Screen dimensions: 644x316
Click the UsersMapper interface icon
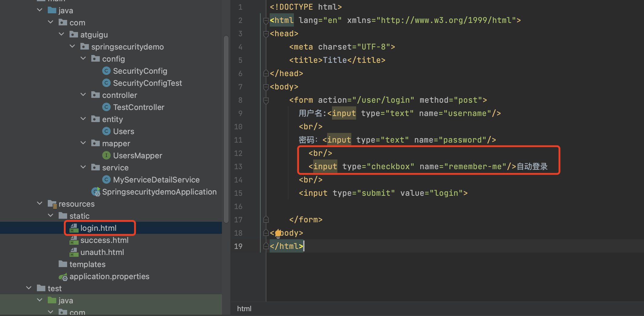[x=106, y=156]
